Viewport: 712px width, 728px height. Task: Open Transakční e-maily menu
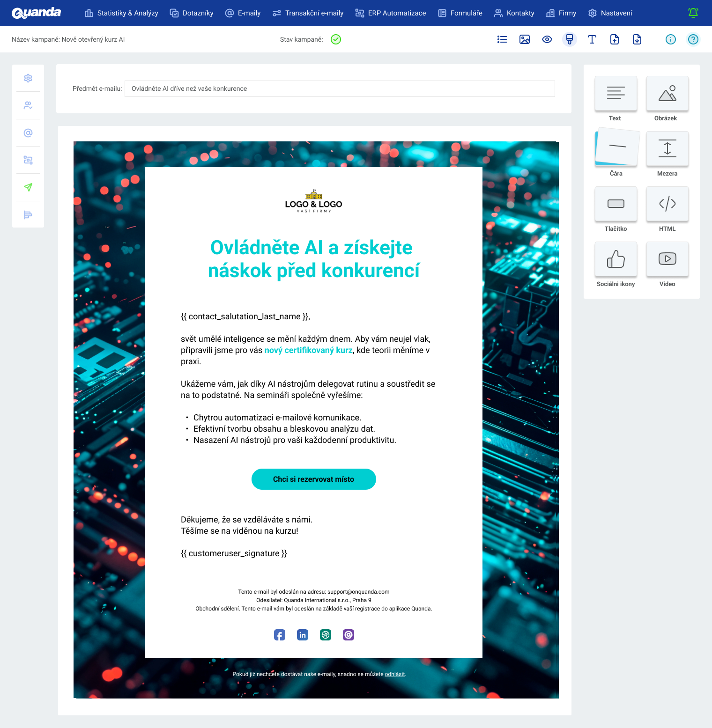coord(308,13)
